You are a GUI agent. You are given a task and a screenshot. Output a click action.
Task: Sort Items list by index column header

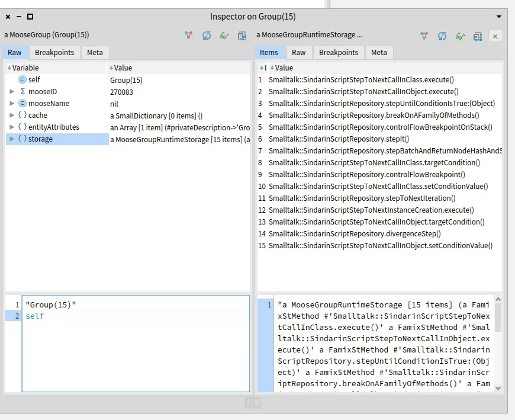click(x=263, y=68)
